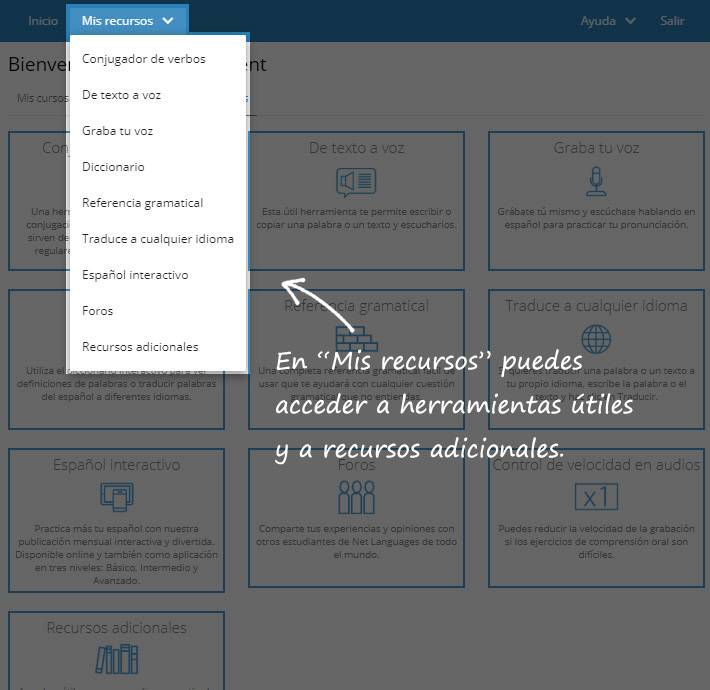Click the microphone icon under Graba tu voz

coord(596,182)
